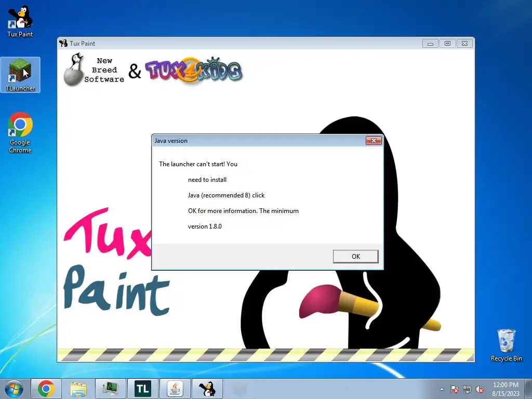Select the TLauncher desktop shortcut
Image resolution: width=532 pixels, height=399 pixels.
(20, 75)
